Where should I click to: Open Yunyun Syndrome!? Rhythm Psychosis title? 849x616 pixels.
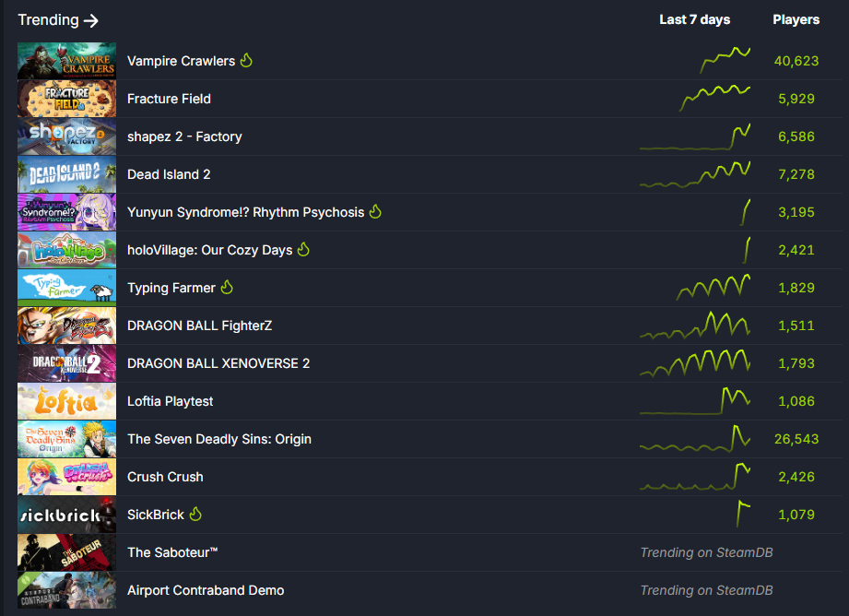[x=246, y=212]
